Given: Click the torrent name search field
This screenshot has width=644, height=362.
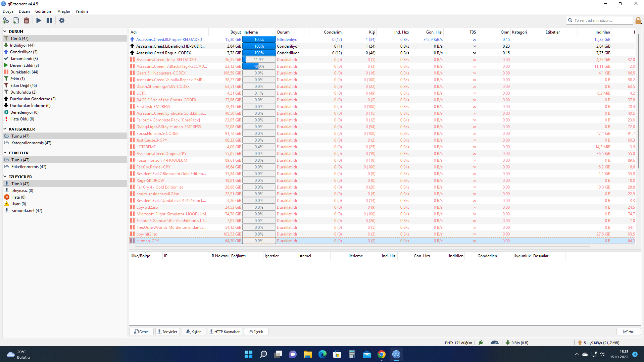Looking at the screenshot, I should [x=600, y=20].
